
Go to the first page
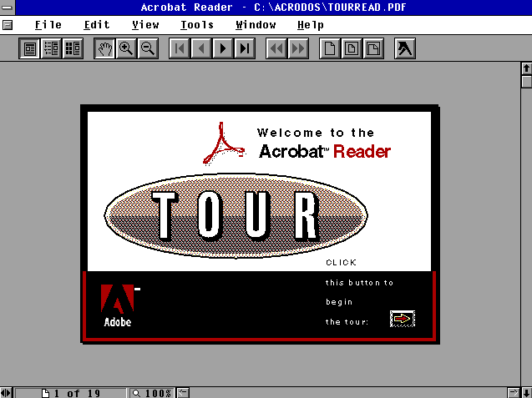point(180,48)
